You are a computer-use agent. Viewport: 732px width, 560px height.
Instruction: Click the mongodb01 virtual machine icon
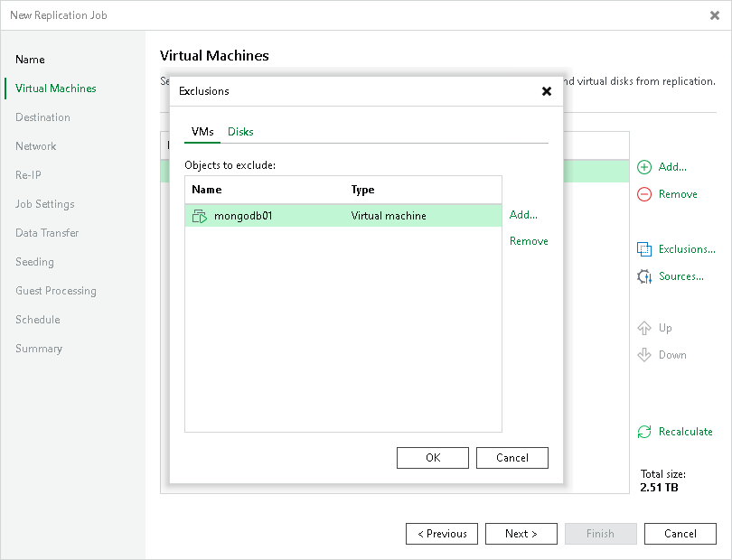coord(200,216)
